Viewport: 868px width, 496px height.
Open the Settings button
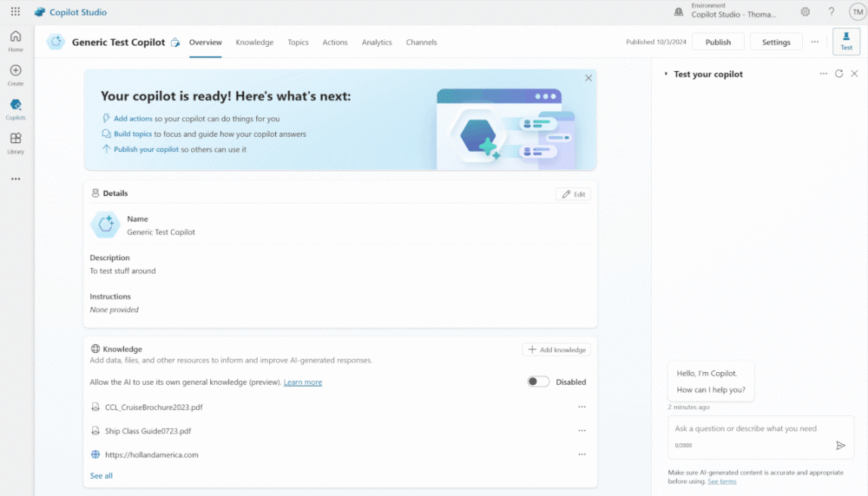776,42
